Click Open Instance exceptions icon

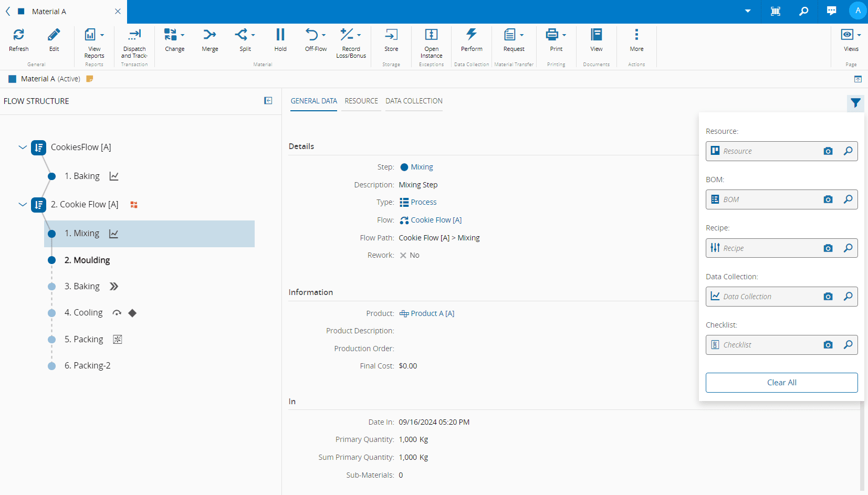point(431,35)
